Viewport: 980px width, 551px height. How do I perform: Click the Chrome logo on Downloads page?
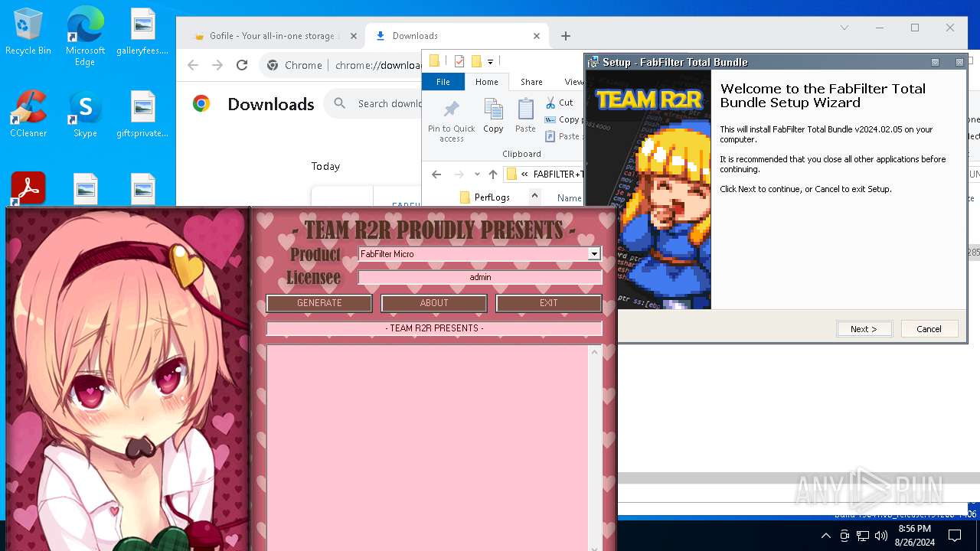click(x=201, y=104)
